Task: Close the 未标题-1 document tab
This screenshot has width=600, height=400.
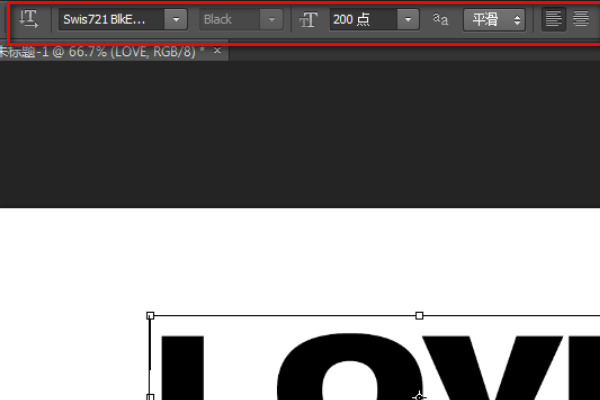Action: click(217, 50)
